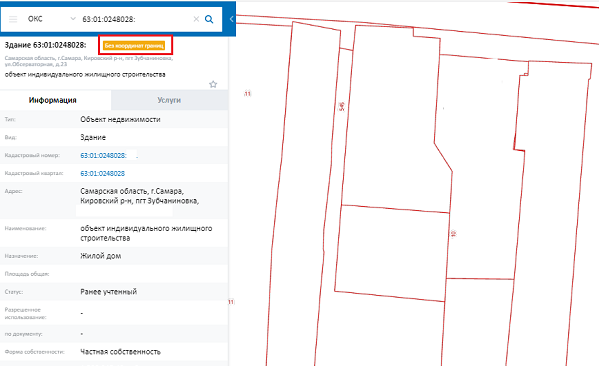Viewport: 599px width, 366px height.
Task: Add building to favorites with star
Action: tap(213, 84)
